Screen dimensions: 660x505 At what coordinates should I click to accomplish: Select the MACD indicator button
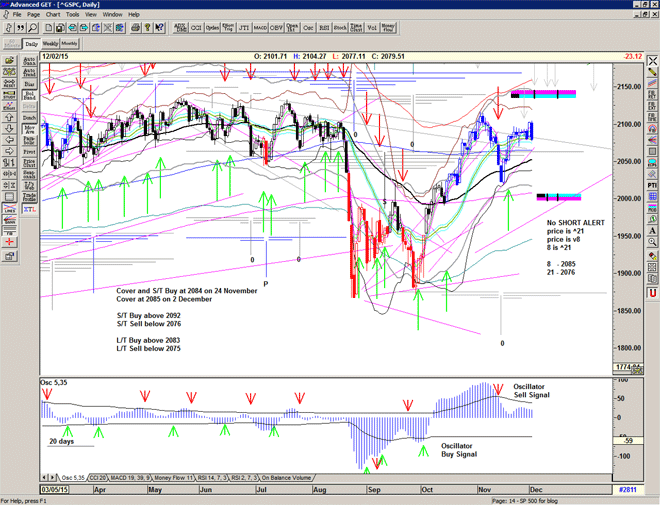(260, 28)
